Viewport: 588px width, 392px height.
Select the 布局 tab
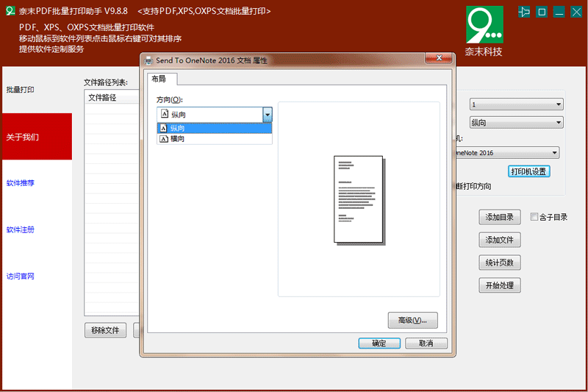162,79
